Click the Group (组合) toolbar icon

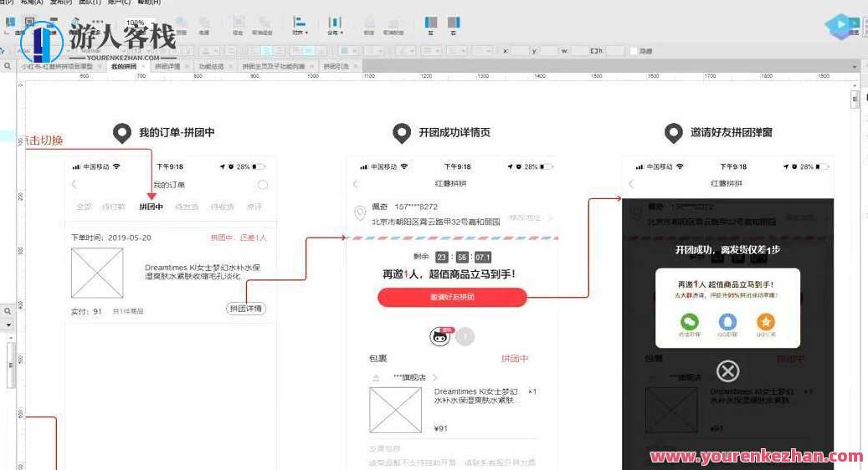238,23
